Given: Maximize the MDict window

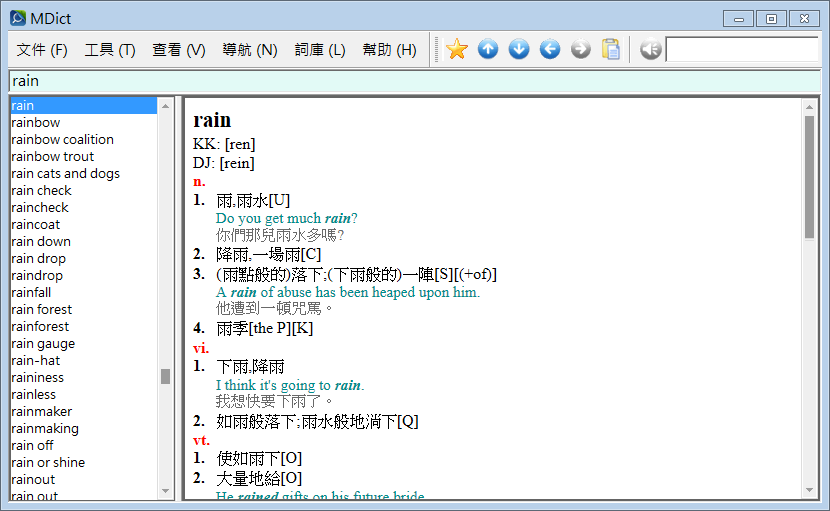Looking at the screenshot, I should (x=771, y=19).
